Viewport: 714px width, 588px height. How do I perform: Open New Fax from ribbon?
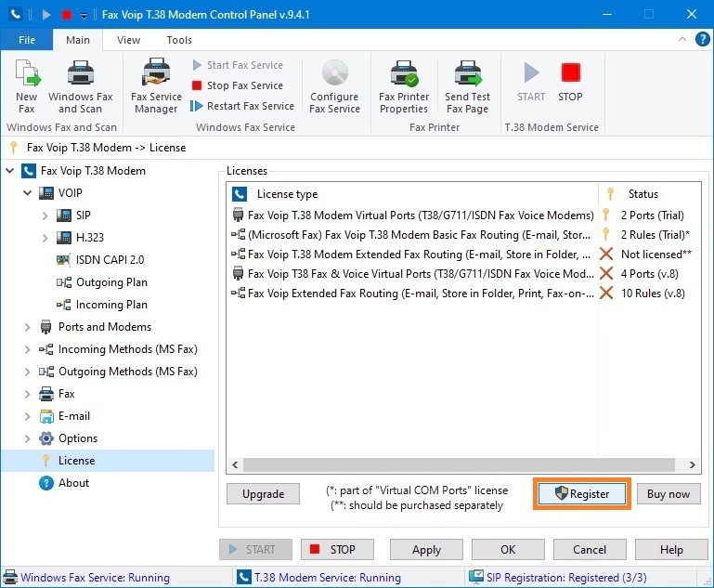click(x=27, y=86)
